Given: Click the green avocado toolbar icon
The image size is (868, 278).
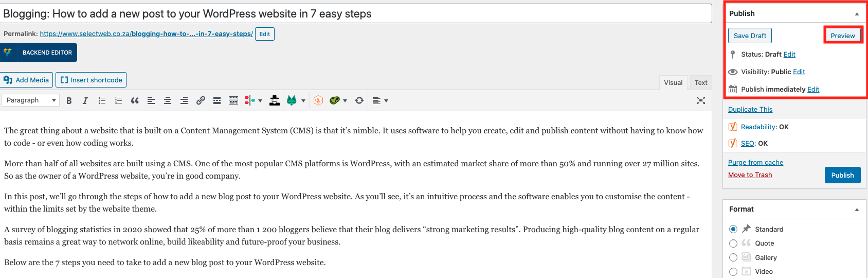Looking at the screenshot, I should (x=335, y=100).
